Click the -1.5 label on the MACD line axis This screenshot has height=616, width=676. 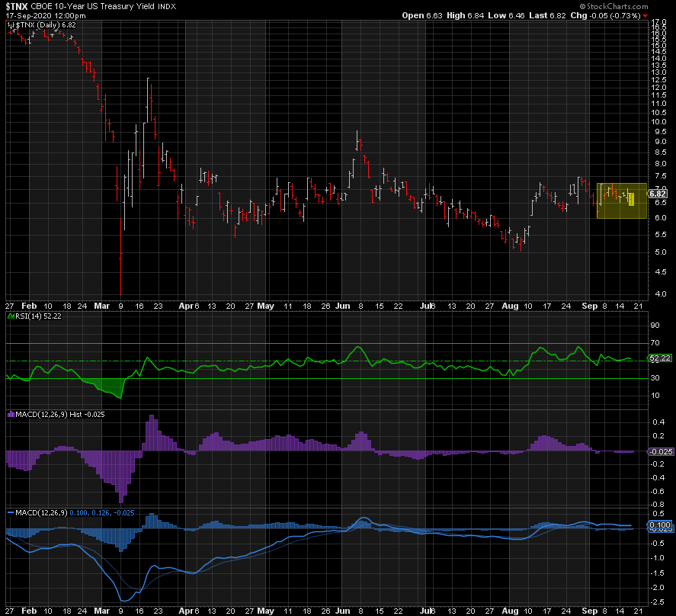point(658,573)
